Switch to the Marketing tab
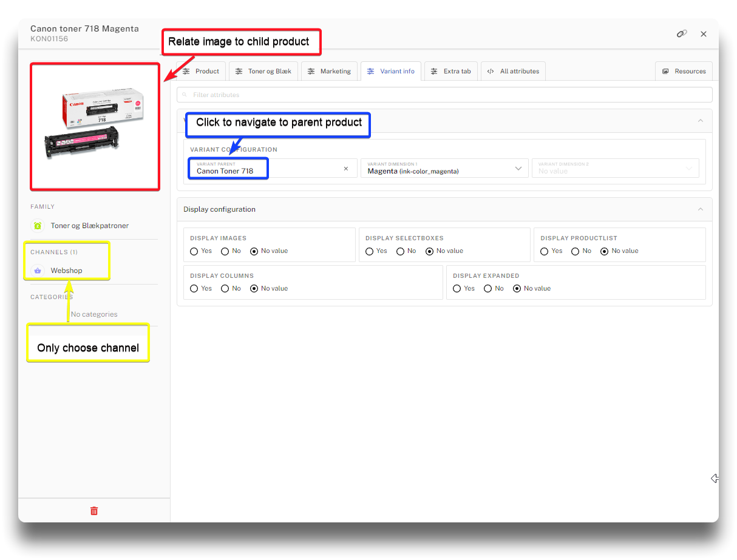 tap(329, 71)
